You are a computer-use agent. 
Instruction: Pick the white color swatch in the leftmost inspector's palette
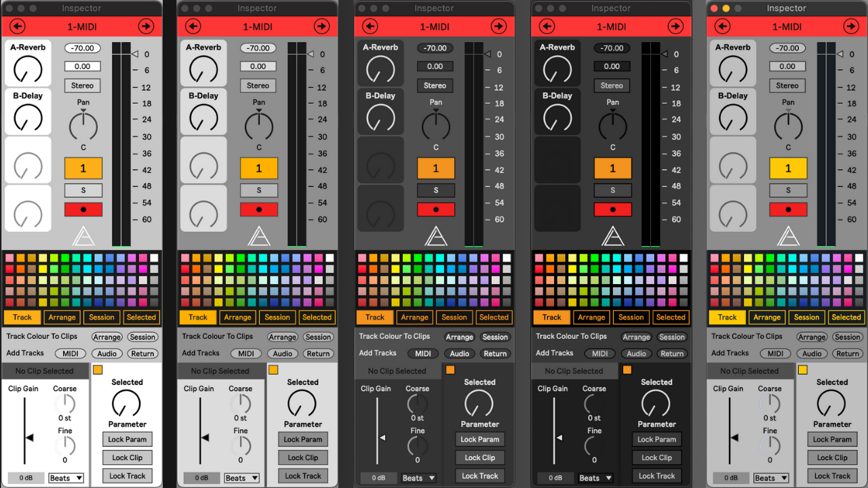click(x=154, y=258)
